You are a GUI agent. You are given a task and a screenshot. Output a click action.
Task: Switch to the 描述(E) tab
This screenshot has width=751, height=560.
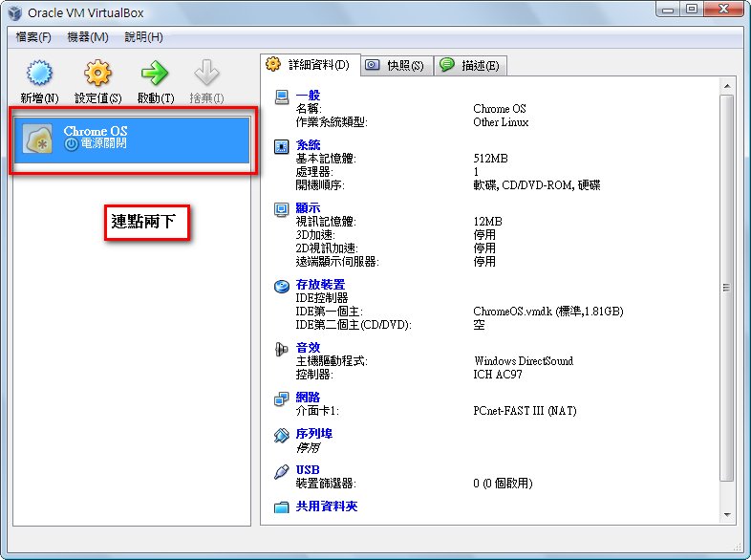tap(470, 65)
